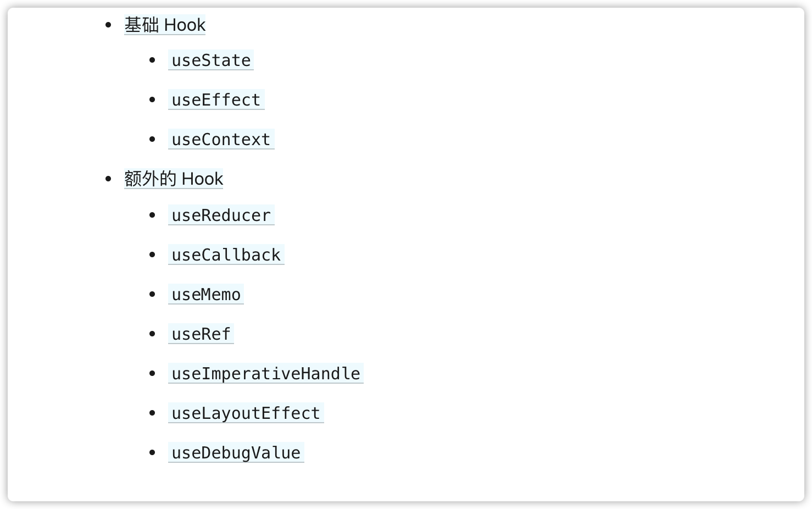Go to the useReducer link
The image size is (812, 509).
(221, 215)
